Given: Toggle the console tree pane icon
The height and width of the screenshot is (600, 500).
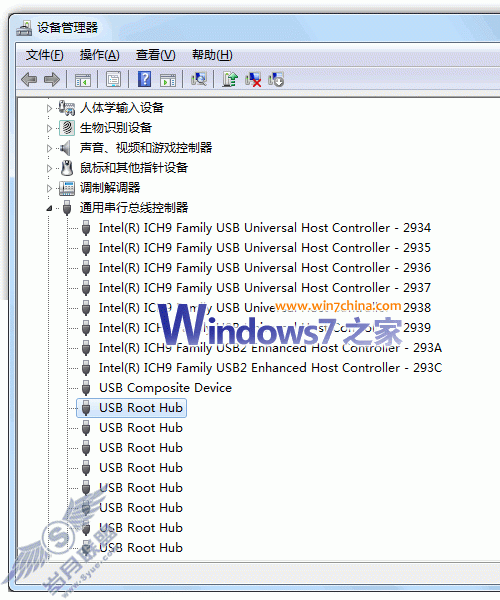Looking at the screenshot, I should pos(83,80).
